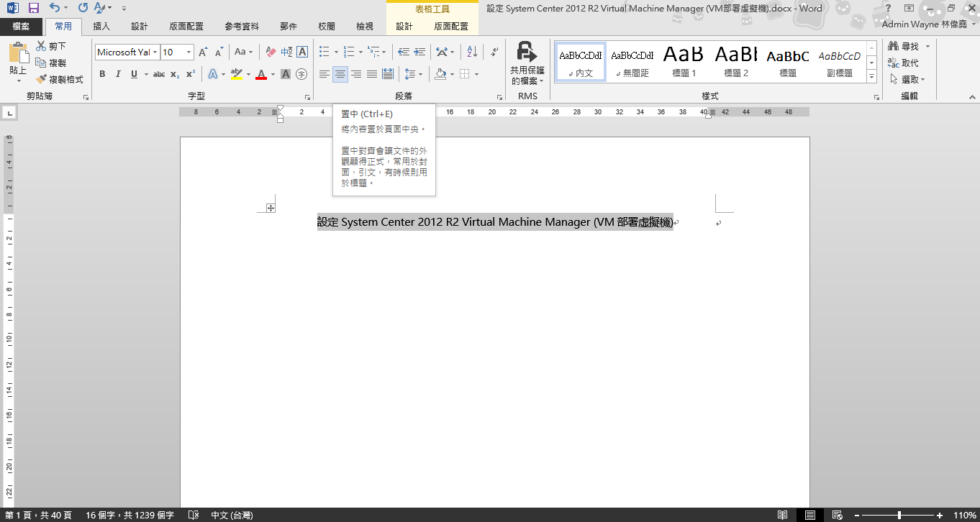Apply subscript formatting (x₂)
This screenshot has width=980, height=522.
(x=175, y=74)
